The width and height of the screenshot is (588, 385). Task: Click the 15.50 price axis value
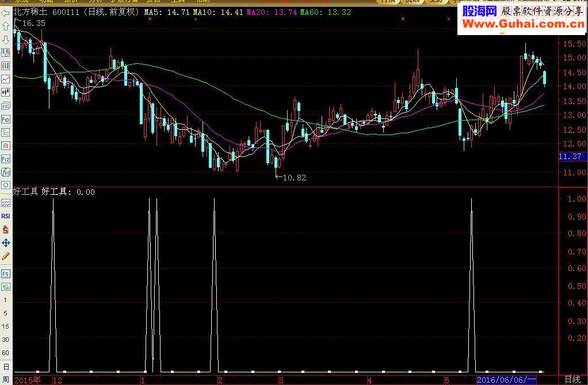574,44
